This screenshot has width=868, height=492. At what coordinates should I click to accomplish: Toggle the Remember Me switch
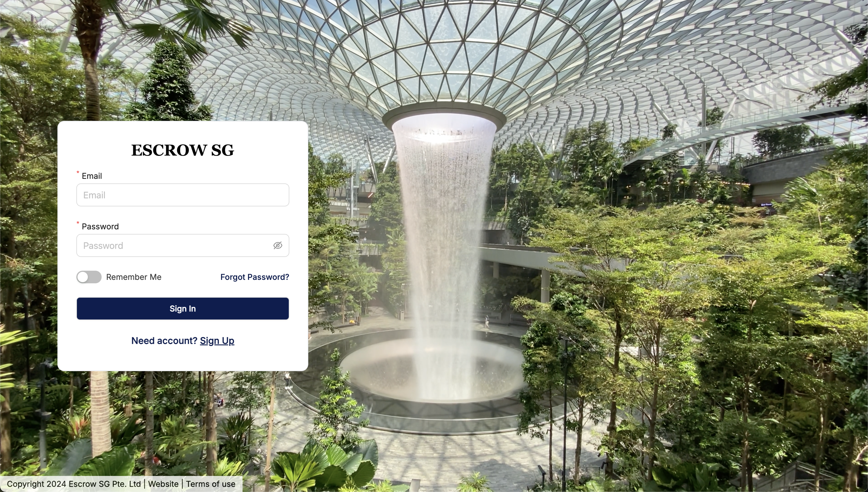click(89, 277)
